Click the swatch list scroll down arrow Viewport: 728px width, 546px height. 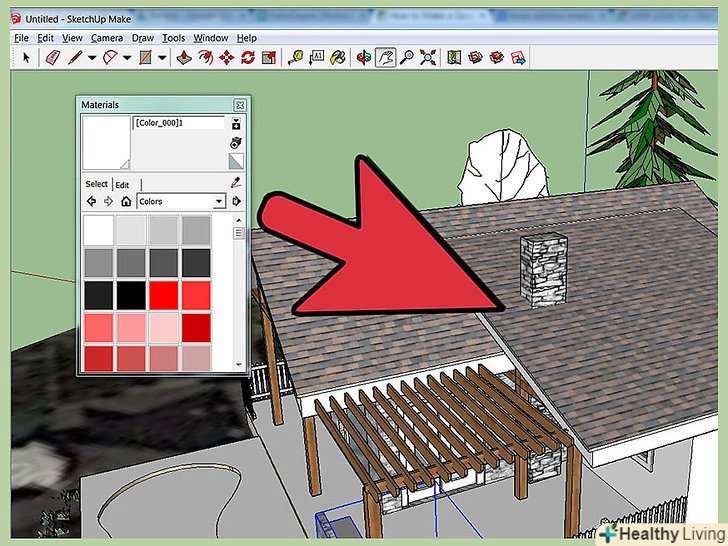coord(239,365)
